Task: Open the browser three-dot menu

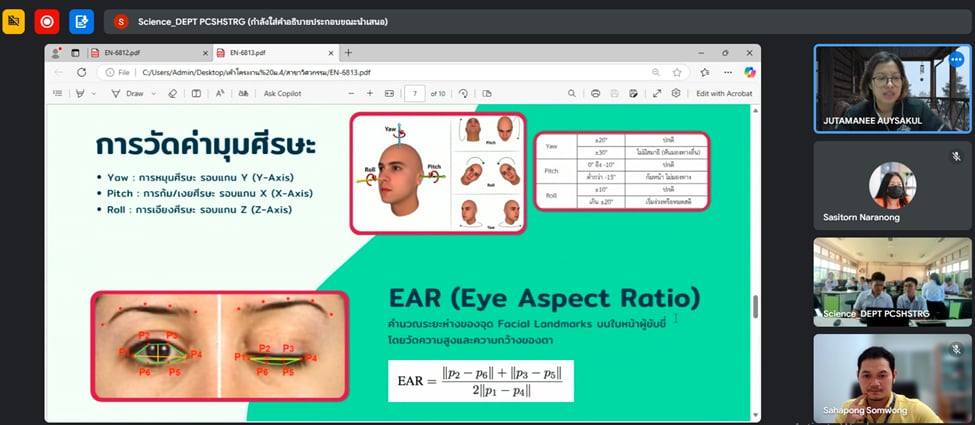Action: pos(727,72)
